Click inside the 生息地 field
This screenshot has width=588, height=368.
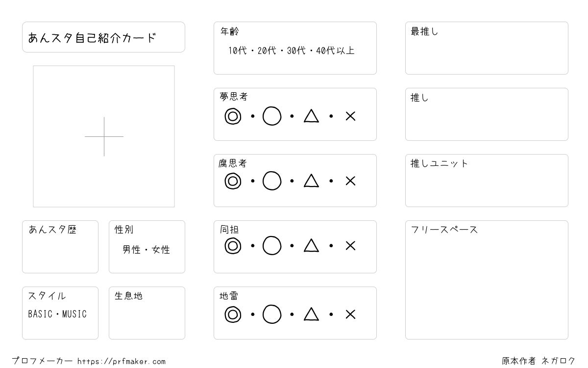pyautogui.click(x=147, y=313)
